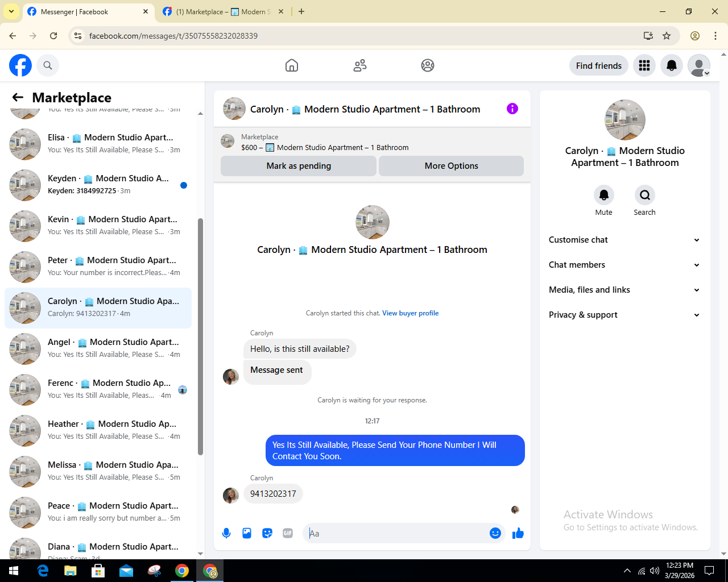View buyer profile link

pyautogui.click(x=411, y=313)
